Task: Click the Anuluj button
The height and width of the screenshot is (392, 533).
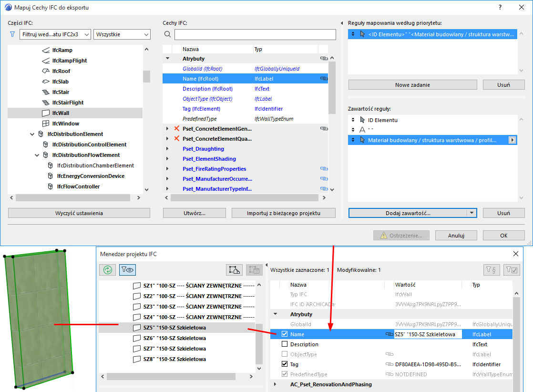Action: pos(456,235)
